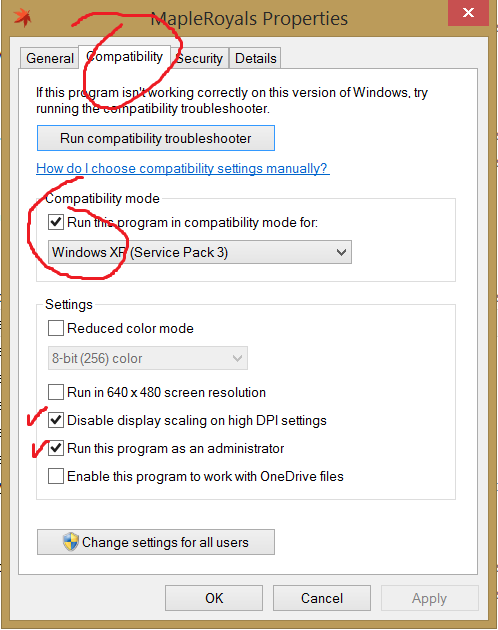Screen dimensions: 498x630
Task: Confirm with the OK button
Action: [214, 598]
